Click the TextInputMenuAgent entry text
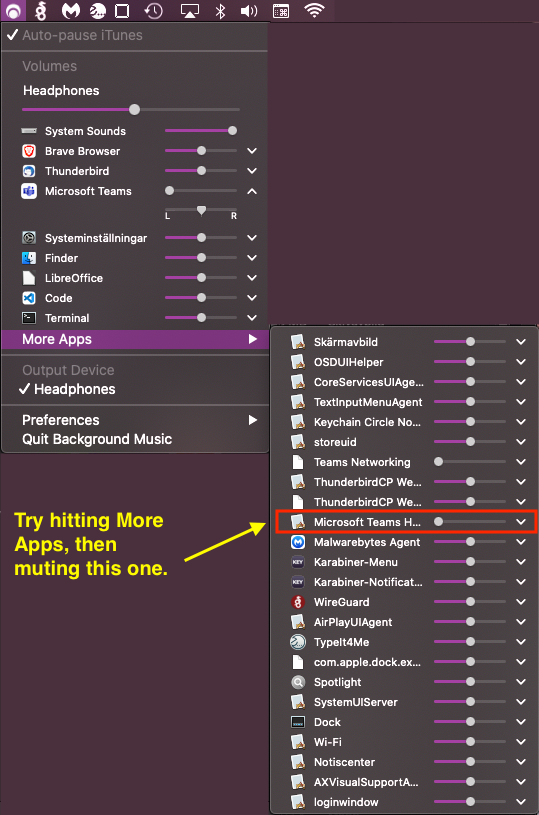Screen dimensions: 539x815 pyautogui.click(x=368, y=402)
